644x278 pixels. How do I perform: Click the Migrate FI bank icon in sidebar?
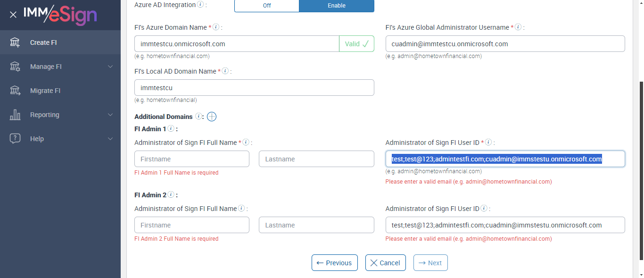coord(15,91)
